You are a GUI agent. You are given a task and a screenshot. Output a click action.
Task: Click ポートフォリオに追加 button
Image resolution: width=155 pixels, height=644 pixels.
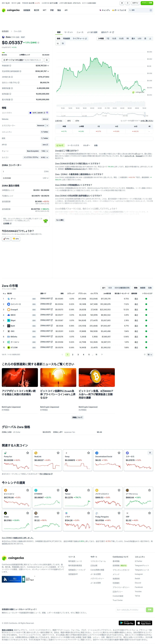pos(23,60)
